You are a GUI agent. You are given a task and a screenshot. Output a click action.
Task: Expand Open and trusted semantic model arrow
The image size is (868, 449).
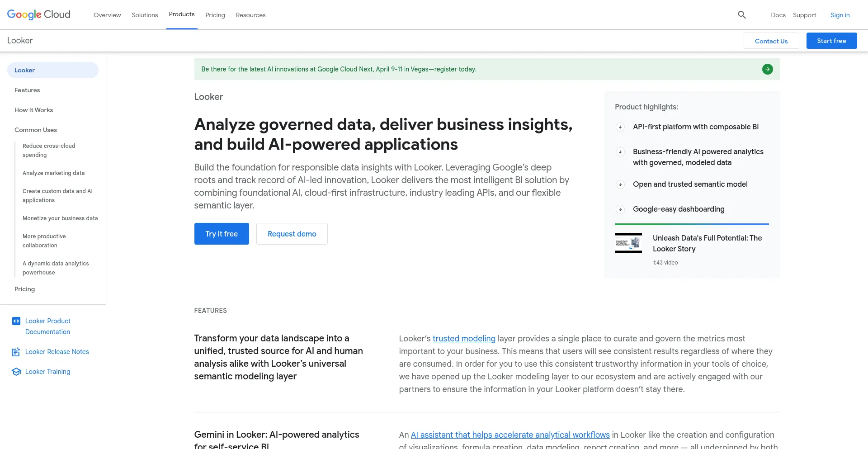tap(620, 184)
